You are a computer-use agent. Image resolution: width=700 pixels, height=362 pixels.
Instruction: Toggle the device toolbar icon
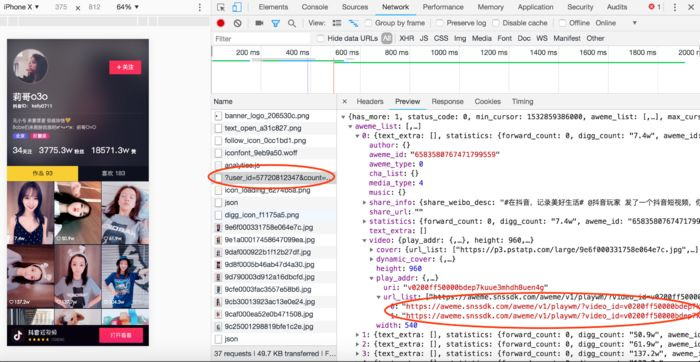click(x=237, y=7)
